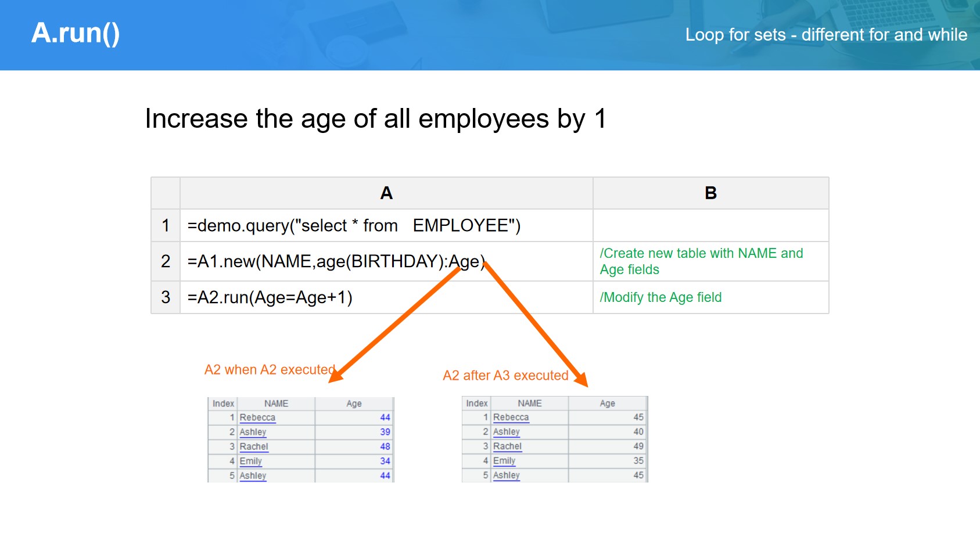Click the Rachel link in right table
Screen dimensions: 980x551
507,446
